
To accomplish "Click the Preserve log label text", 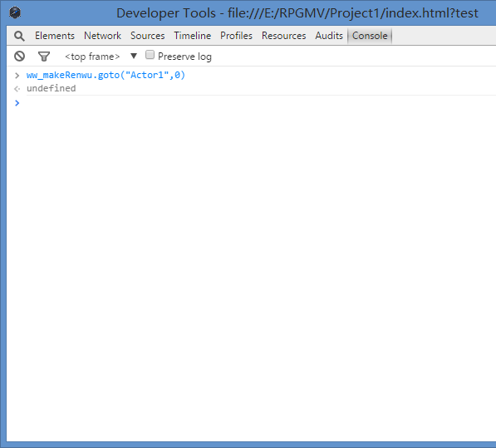I will [x=184, y=57].
